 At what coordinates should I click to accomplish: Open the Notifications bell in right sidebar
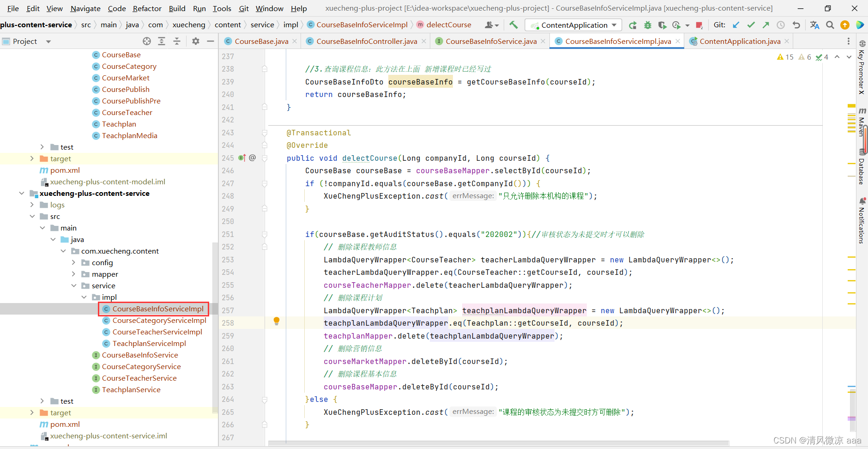[x=862, y=201]
